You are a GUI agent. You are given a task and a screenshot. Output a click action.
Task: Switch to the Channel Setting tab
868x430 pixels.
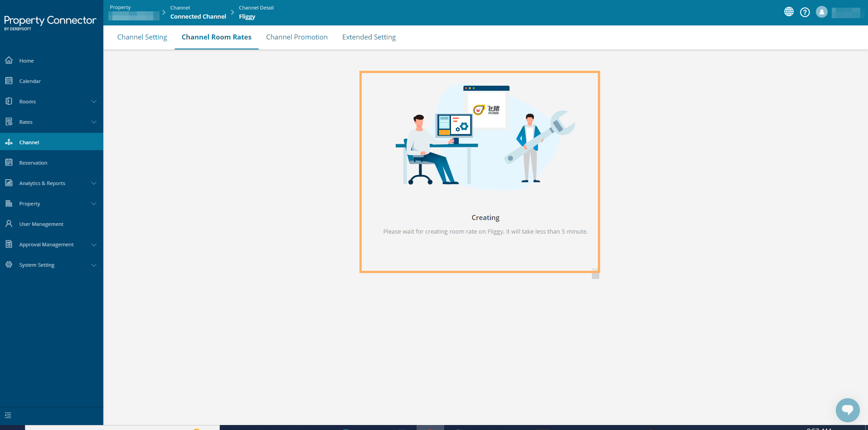142,37
